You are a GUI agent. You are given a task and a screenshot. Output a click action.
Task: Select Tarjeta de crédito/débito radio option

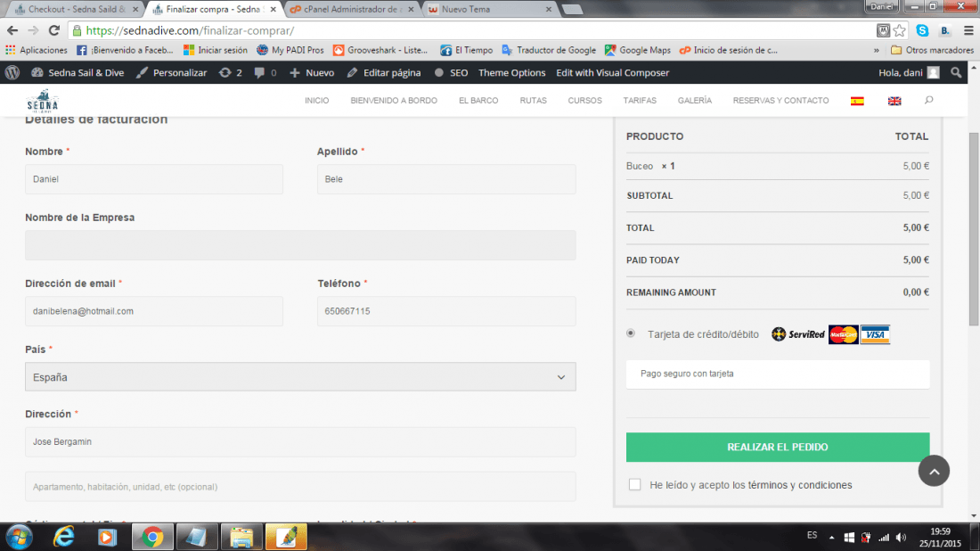point(631,333)
